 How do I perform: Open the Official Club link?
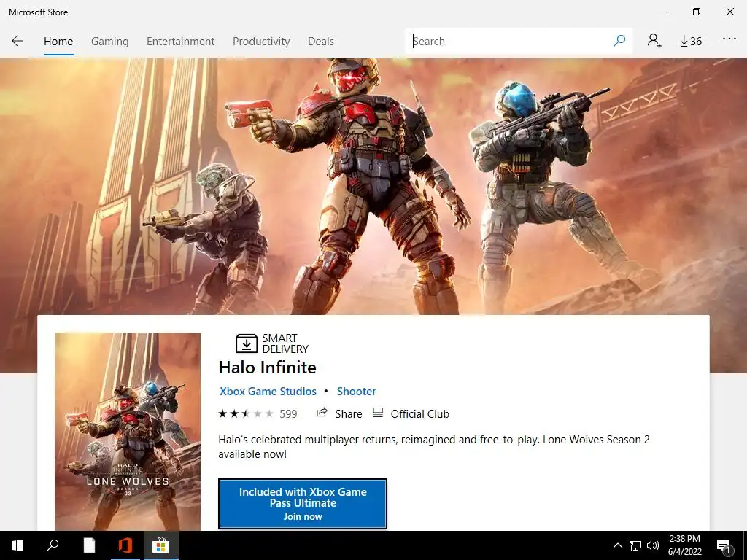[x=411, y=414]
